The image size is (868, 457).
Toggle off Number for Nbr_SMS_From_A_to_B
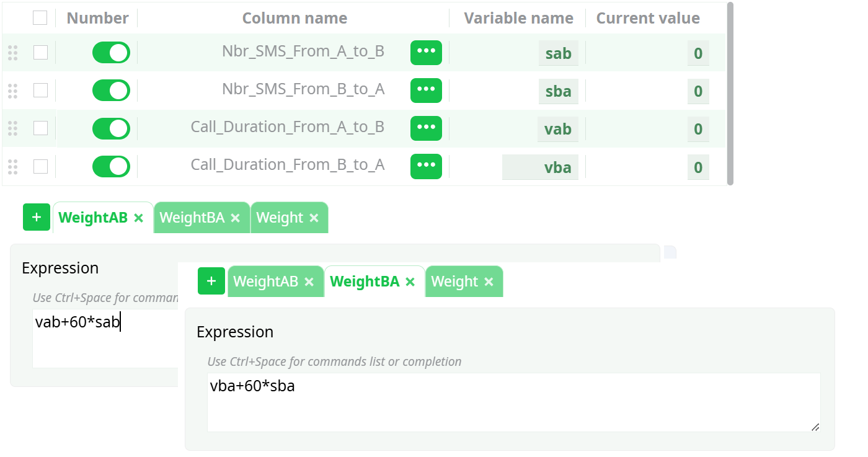click(111, 53)
